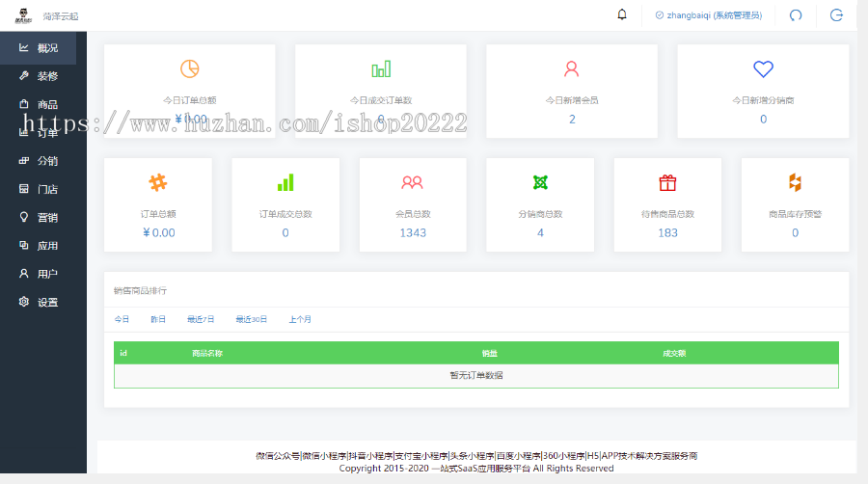
Task: Click the 今日新增会员 value 2
Action: tap(572, 119)
